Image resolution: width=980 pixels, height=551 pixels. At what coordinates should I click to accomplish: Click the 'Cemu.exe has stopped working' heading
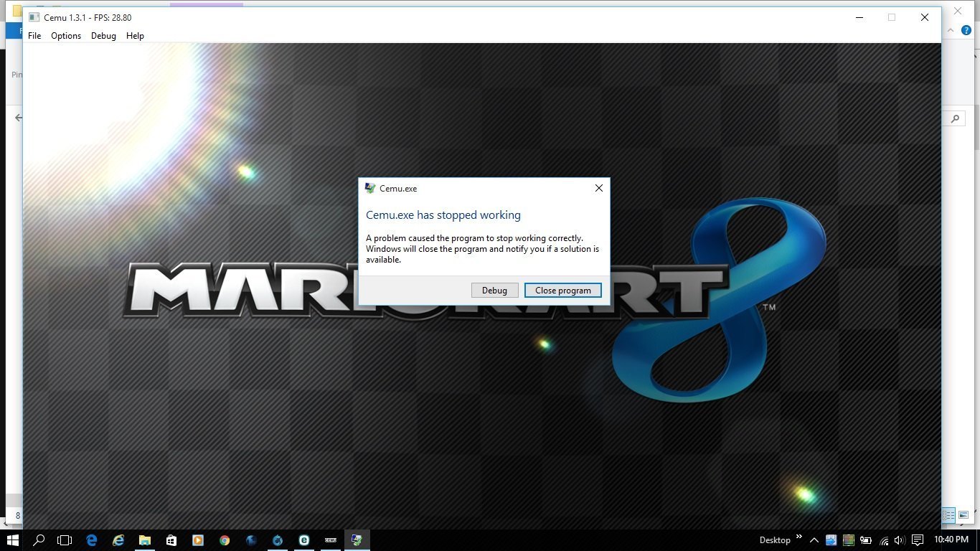(443, 215)
